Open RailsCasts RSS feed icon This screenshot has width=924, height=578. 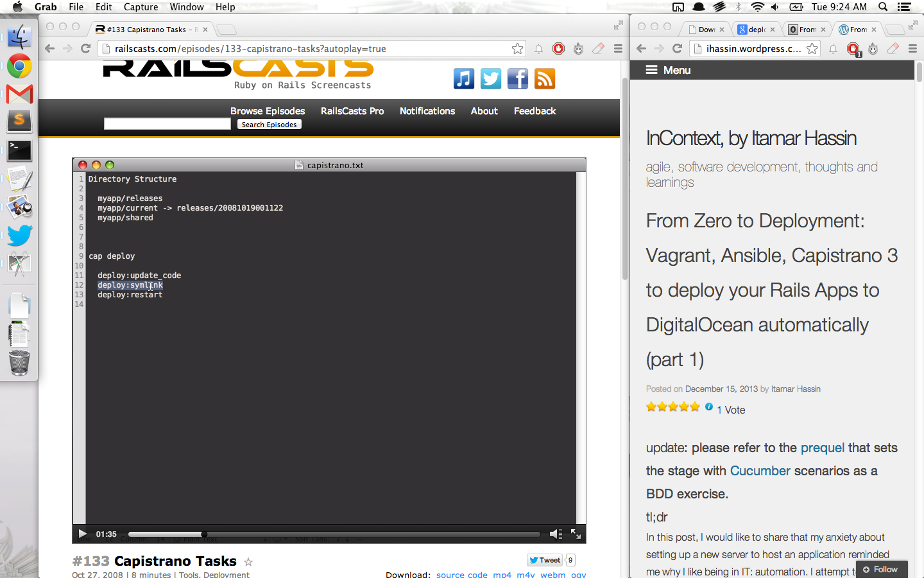[x=545, y=79]
